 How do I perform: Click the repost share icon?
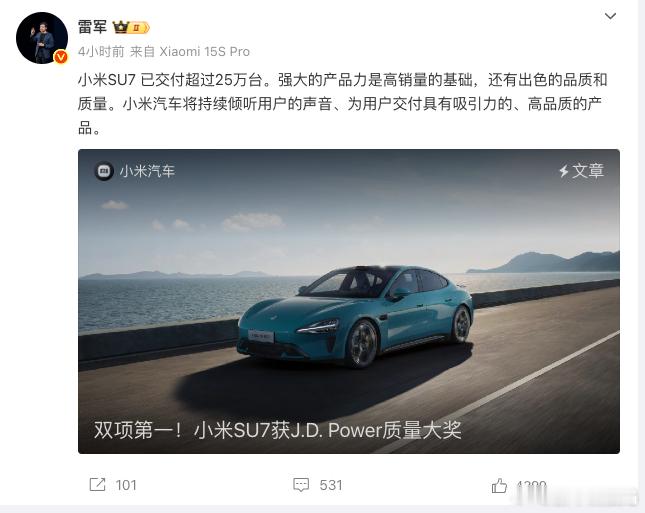(97, 485)
